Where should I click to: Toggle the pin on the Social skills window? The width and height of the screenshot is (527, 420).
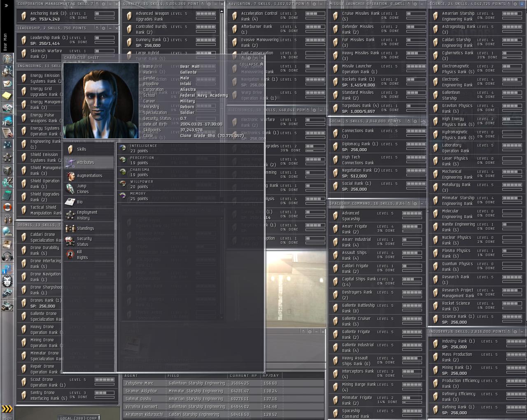[x=408, y=121]
